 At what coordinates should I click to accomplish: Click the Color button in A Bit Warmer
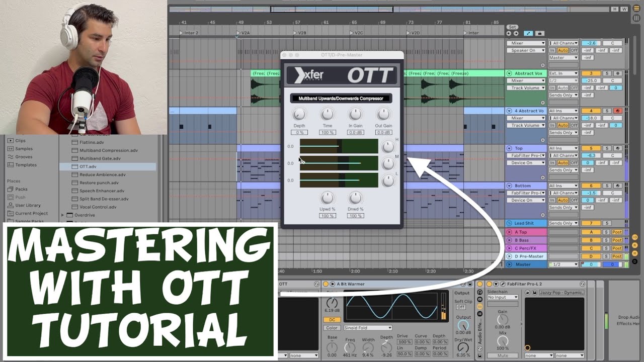pos(332,328)
